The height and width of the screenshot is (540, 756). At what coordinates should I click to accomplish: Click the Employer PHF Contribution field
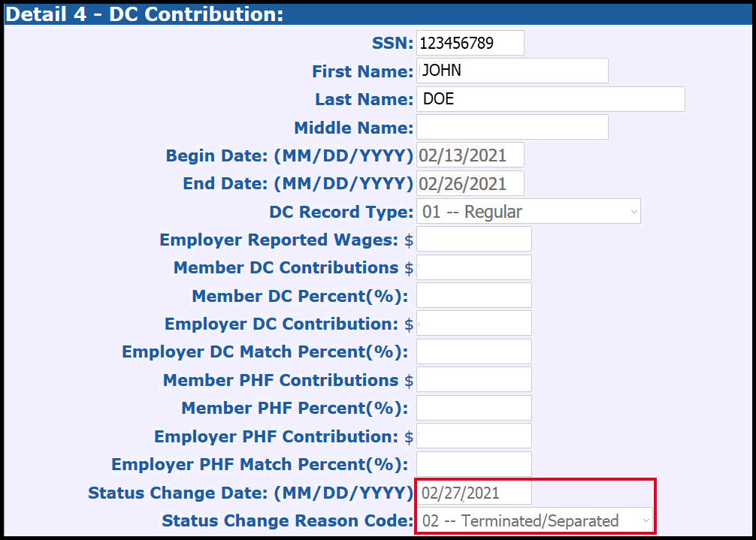click(x=473, y=436)
